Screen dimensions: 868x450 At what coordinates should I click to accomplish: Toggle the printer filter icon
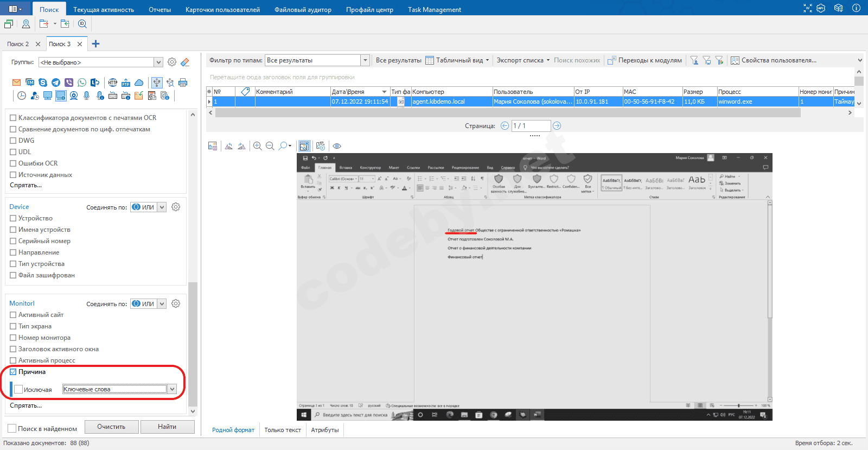[x=183, y=83]
